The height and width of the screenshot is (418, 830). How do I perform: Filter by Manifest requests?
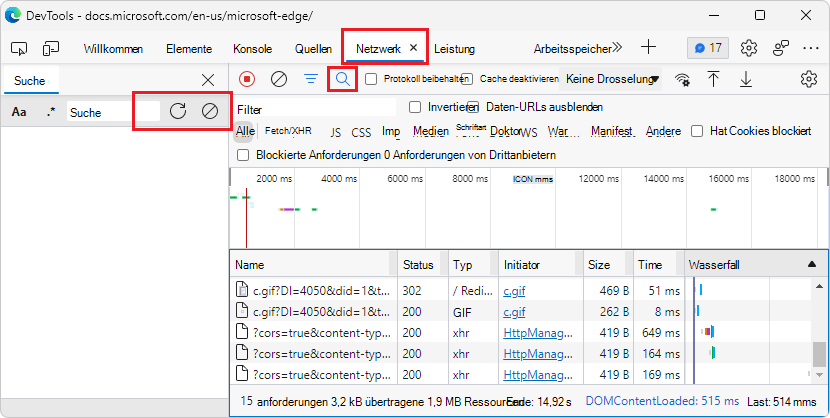pos(612,131)
